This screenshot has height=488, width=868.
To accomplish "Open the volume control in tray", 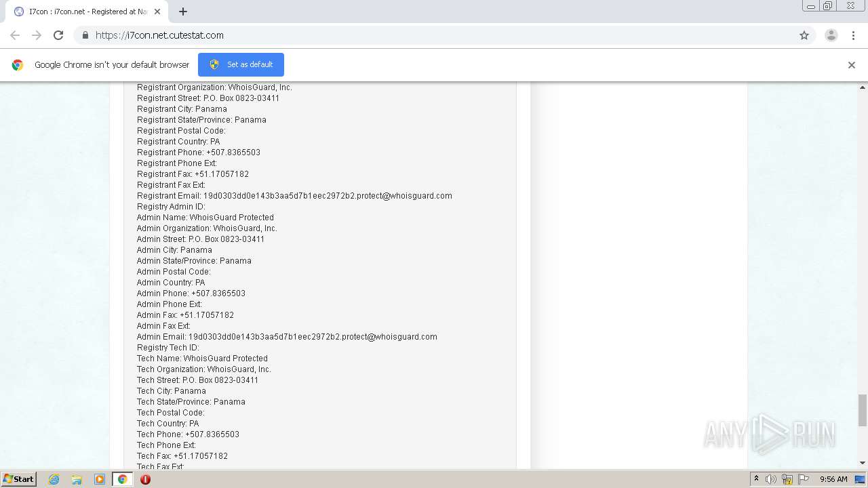I will tap(771, 479).
